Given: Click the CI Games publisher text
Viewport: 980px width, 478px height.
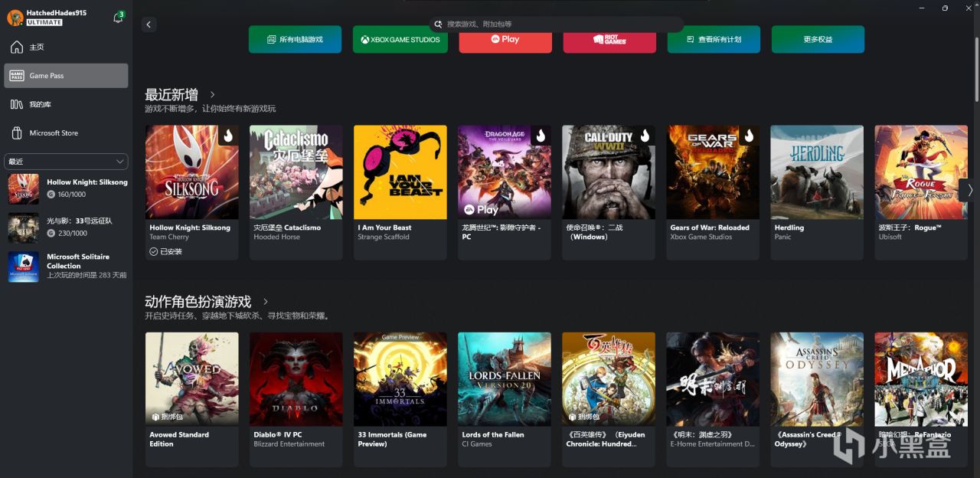Looking at the screenshot, I should click(477, 444).
